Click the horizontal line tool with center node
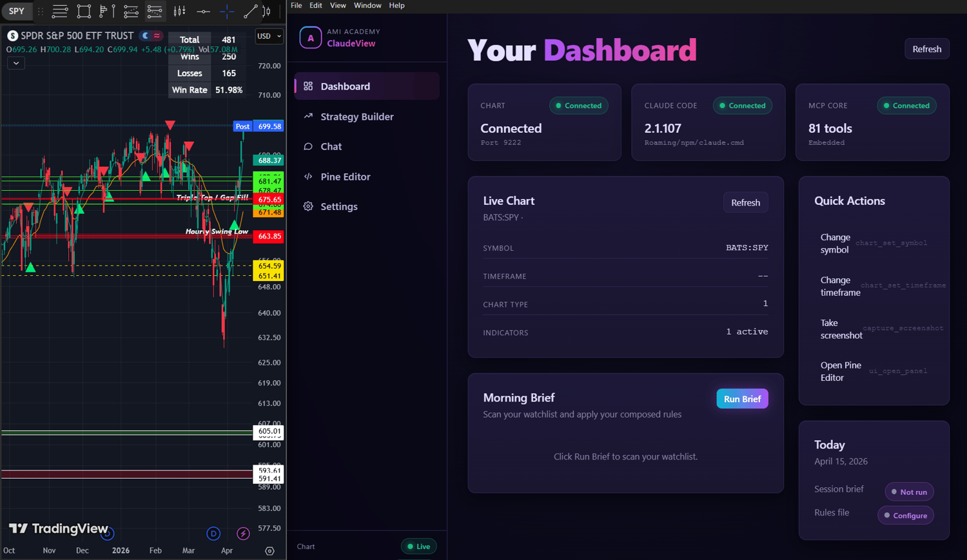Viewport: 967px width, 560px height. [x=203, y=11]
